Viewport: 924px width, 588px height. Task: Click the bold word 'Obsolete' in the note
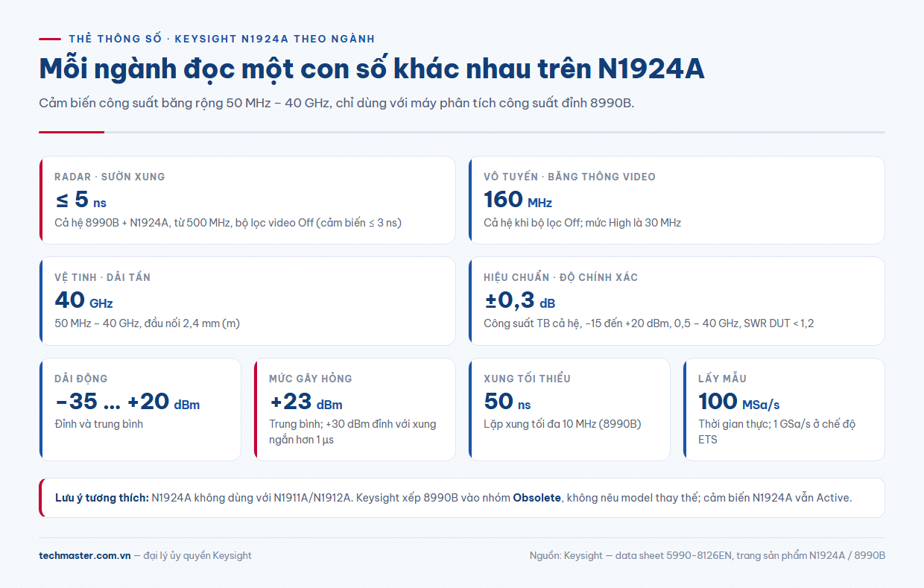pyautogui.click(x=537, y=498)
